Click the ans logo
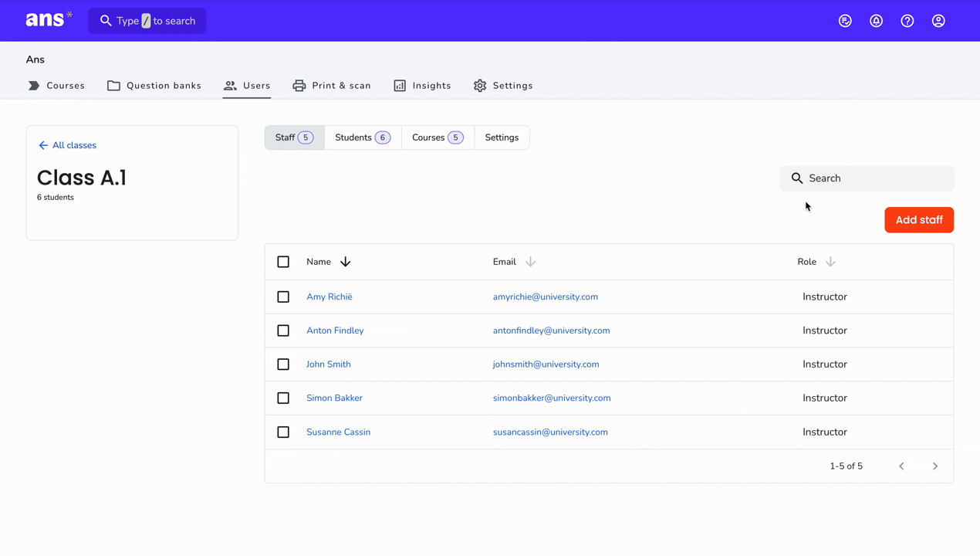980x556 pixels. (49, 19)
